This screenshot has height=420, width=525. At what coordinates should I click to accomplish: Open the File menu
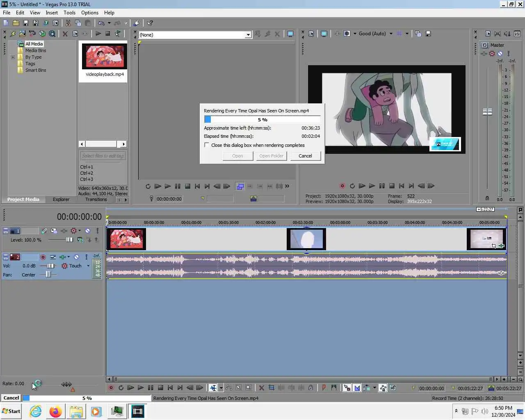point(7,13)
